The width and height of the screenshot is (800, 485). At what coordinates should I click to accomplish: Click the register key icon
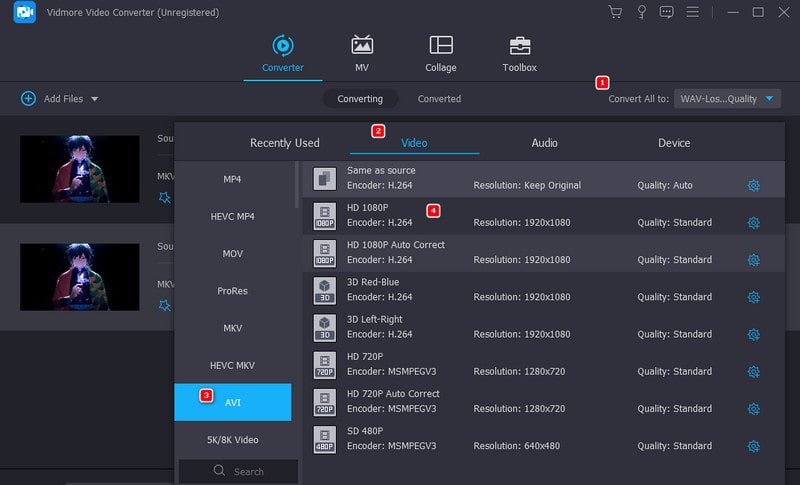[x=641, y=12]
